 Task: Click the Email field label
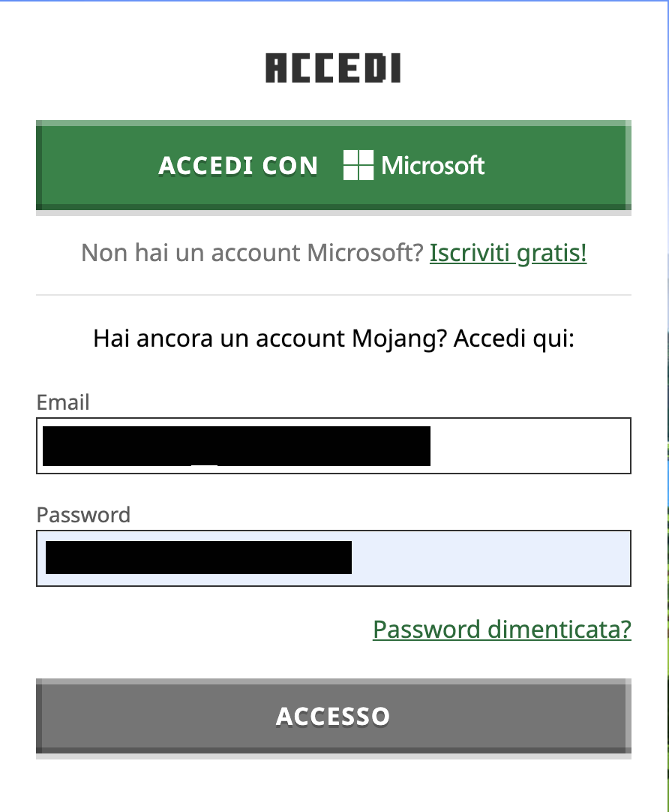coord(63,403)
